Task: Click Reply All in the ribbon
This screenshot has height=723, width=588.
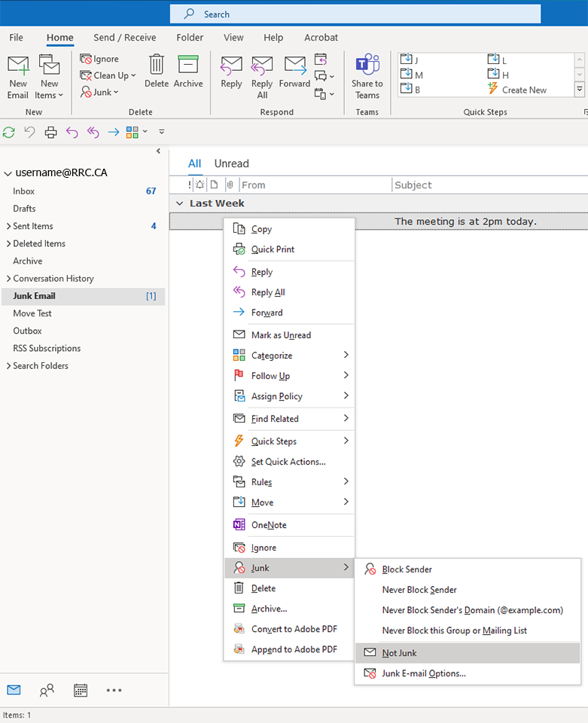Action: (x=262, y=76)
